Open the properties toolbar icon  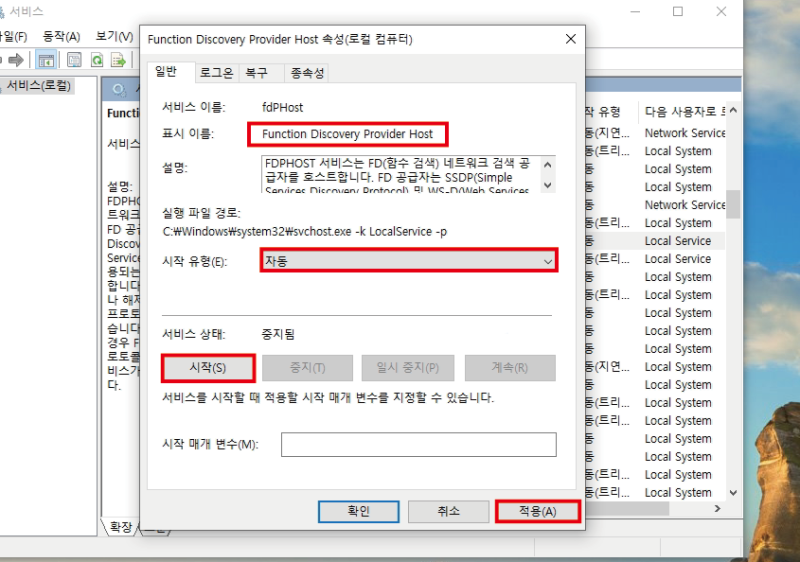pyautogui.click(x=74, y=60)
